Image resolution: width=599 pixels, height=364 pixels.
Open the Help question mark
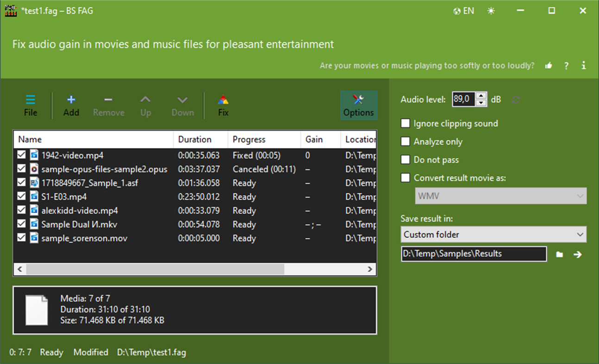[566, 65]
